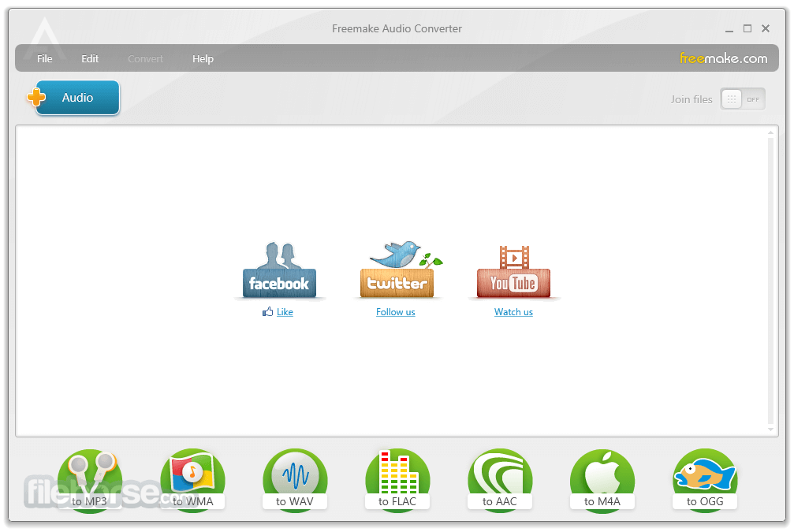Screen dimensions: 794x532
Task: Choose the to WAV output format
Action: tap(295, 481)
